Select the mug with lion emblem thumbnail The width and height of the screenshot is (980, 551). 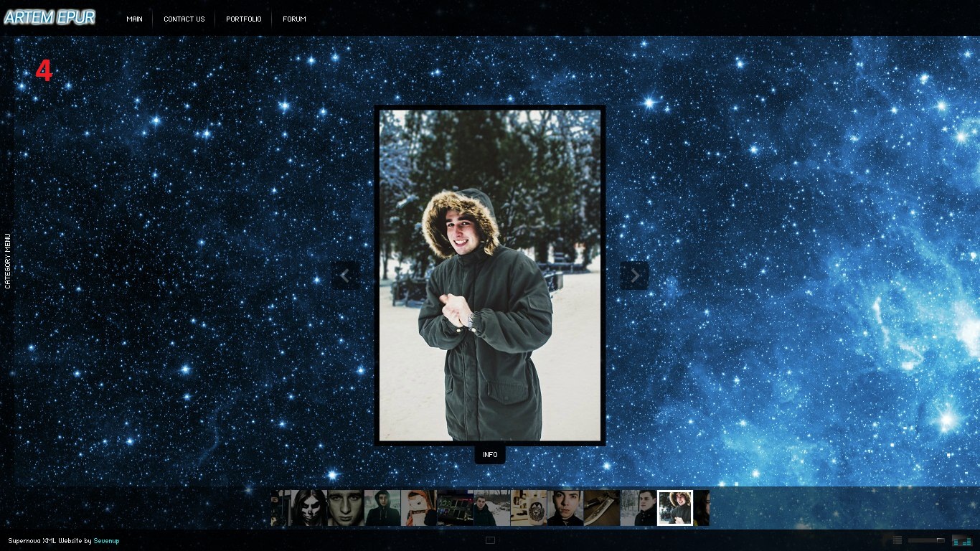point(528,508)
